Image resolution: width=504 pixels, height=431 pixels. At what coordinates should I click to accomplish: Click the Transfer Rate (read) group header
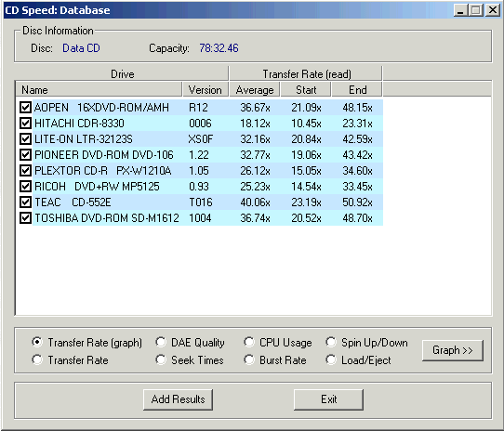coord(306,74)
